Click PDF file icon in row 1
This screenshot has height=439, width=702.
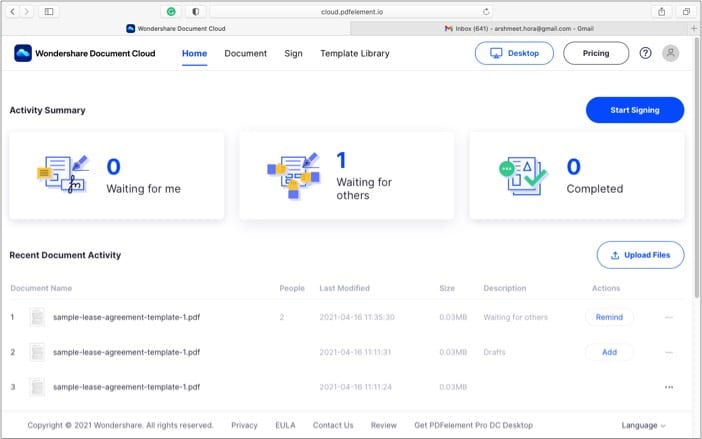(x=37, y=317)
